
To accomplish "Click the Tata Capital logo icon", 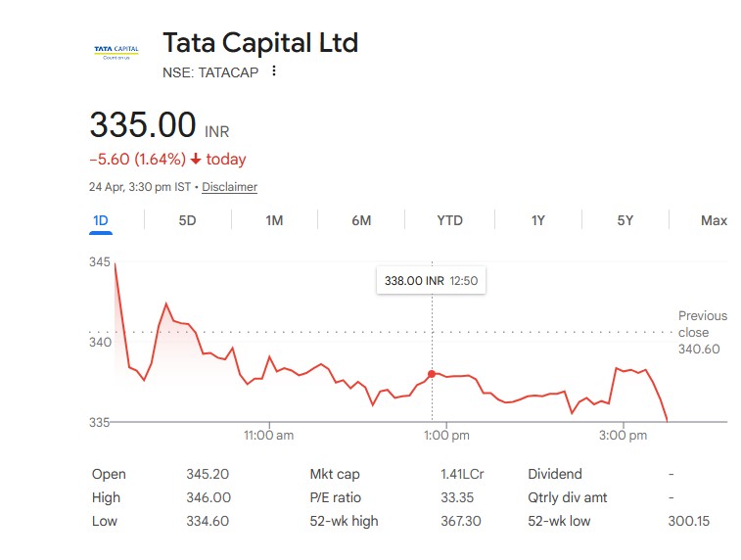I will pos(116,52).
